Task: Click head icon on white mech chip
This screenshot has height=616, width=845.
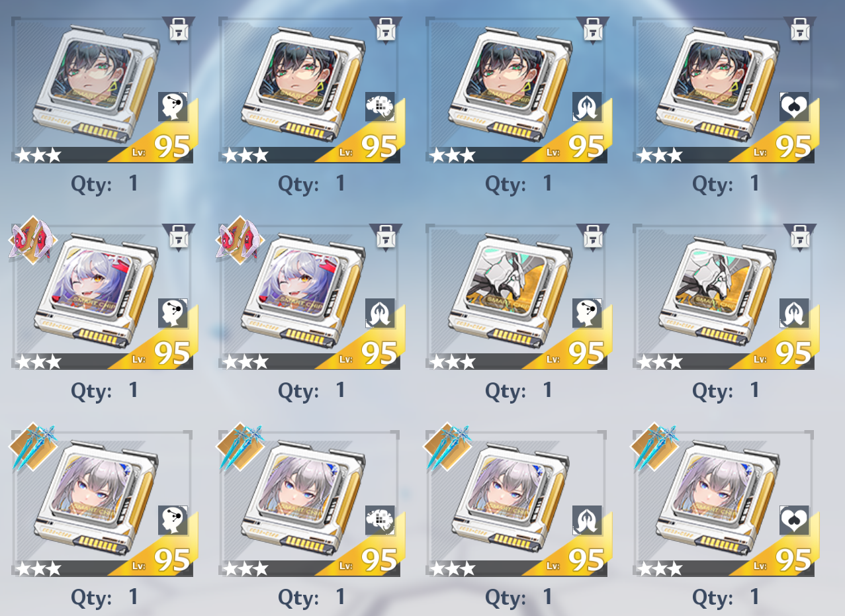Action: coord(586,313)
